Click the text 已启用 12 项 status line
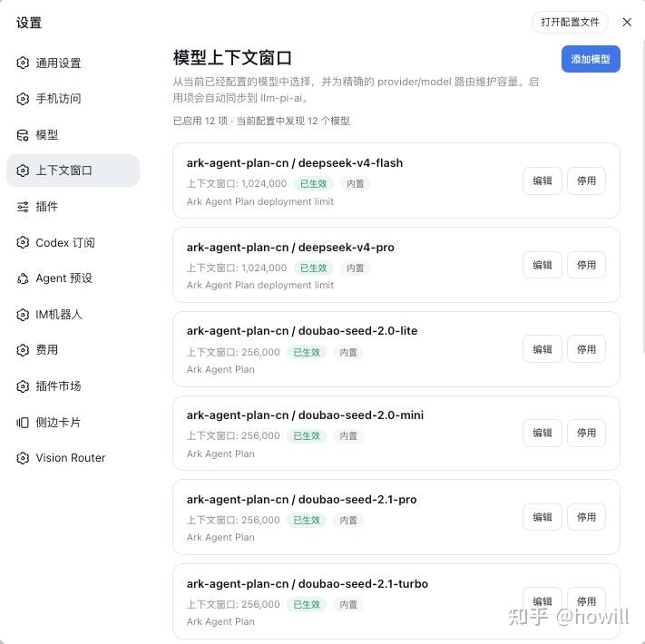The height and width of the screenshot is (644, 645). (x=261, y=121)
